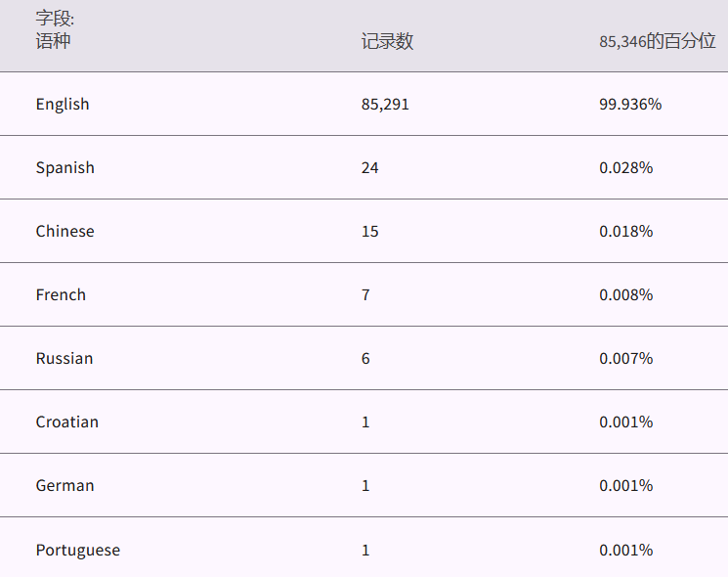Select the Spanish language entry
The image size is (728, 577).
pyautogui.click(x=65, y=167)
